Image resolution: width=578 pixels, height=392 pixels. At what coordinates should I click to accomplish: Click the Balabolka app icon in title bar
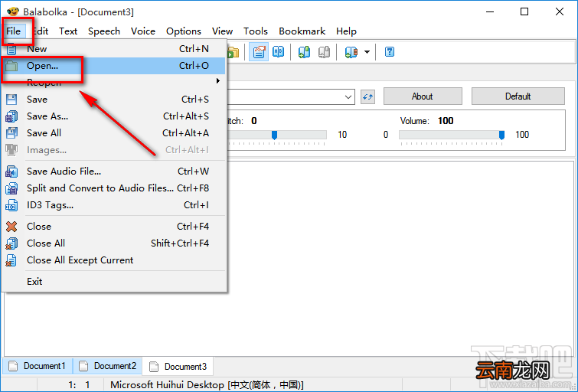pyautogui.click(x=12, y=11)
